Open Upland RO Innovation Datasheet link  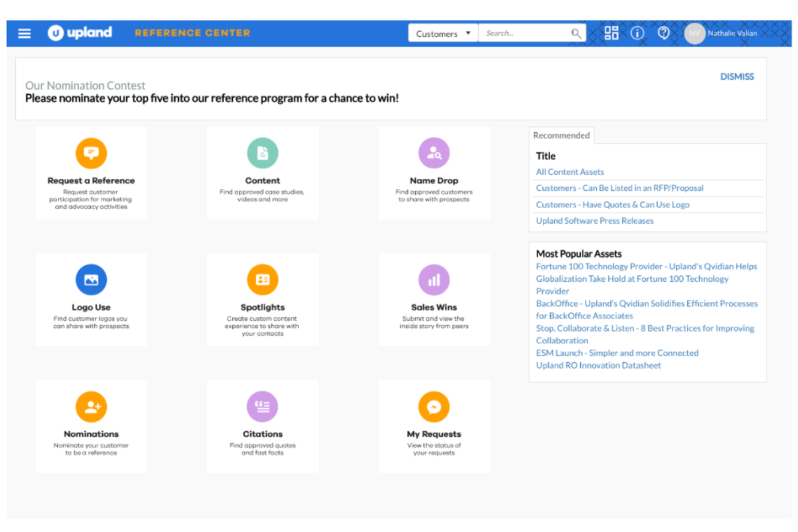pyautogui.click(x=598, y=365)
